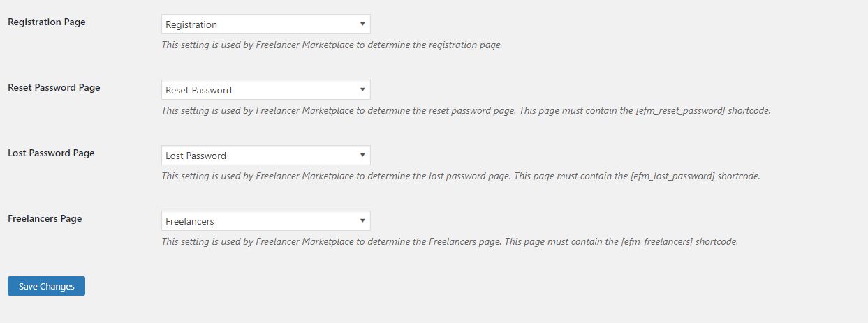Click the arrow on the Lost Password select
The image size is (868, 323).
pos(362,156)
